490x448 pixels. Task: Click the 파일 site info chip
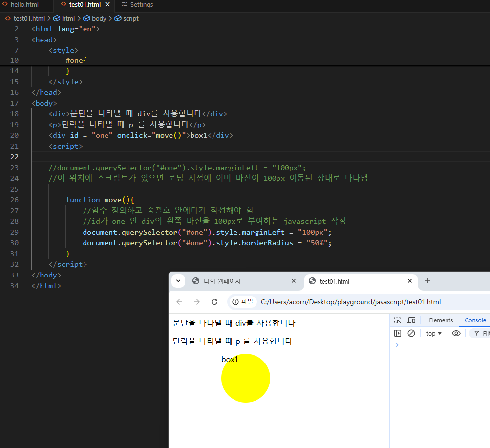pos(243,302)
